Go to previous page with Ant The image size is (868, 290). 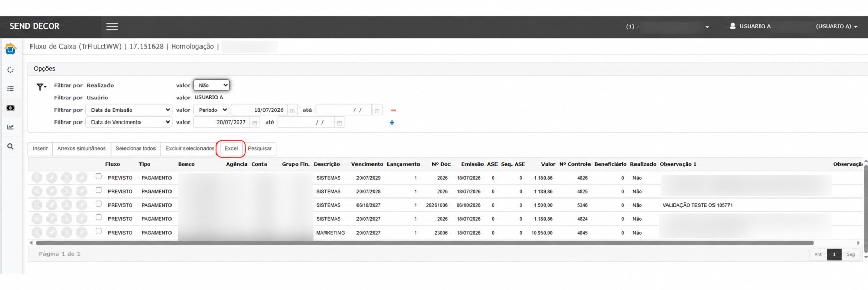[818, 254]
